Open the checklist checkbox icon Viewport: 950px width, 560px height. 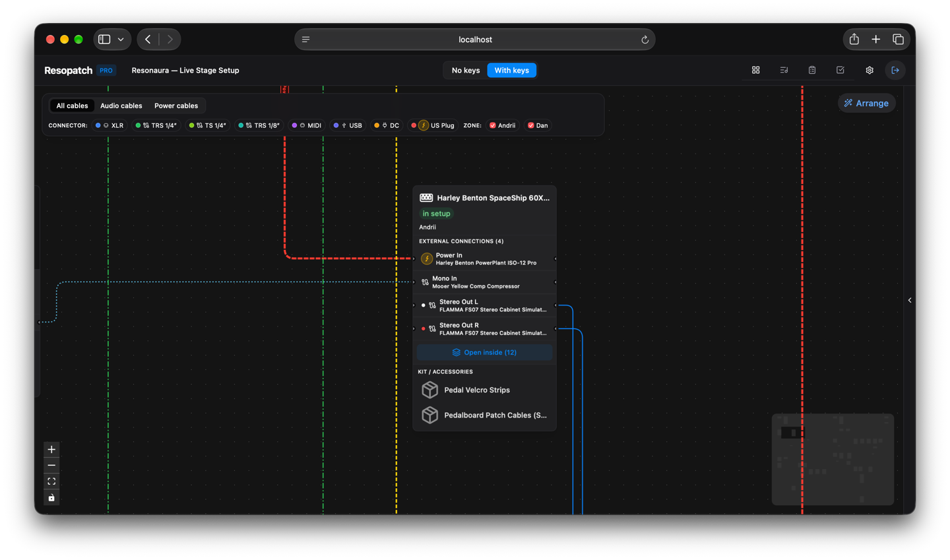pyautogui.click(x=840, y=70)
